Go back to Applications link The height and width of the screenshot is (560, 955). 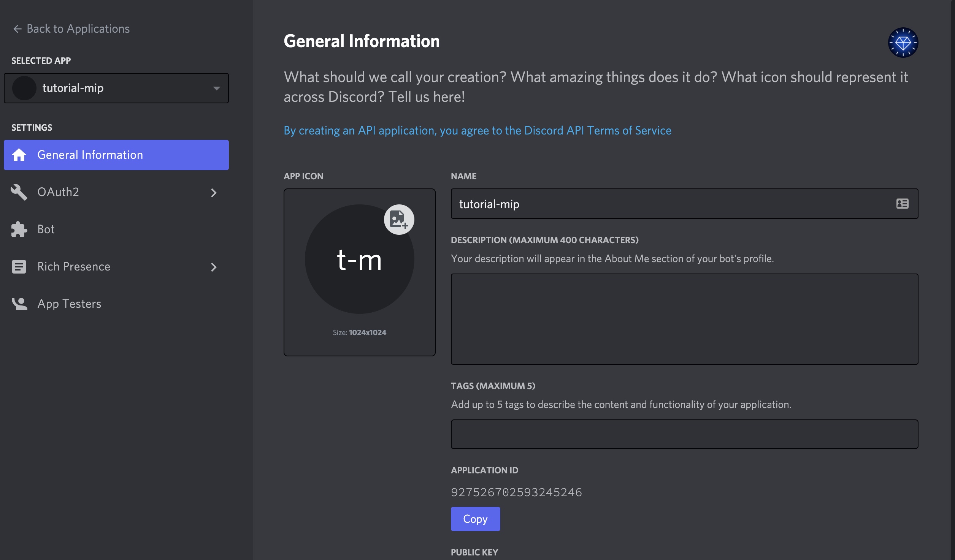coord(71,29)
